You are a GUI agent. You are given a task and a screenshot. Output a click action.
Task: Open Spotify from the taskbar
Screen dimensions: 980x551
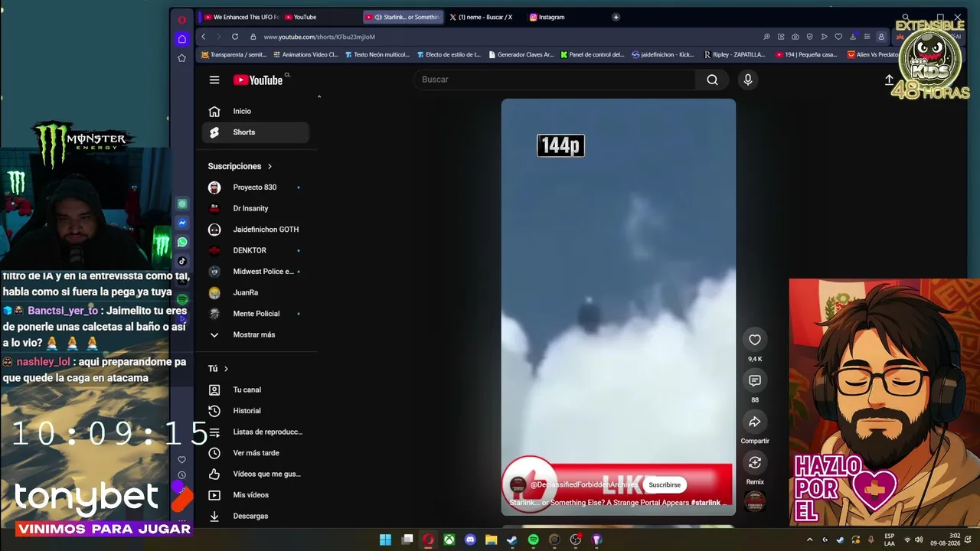coord(534,540)
